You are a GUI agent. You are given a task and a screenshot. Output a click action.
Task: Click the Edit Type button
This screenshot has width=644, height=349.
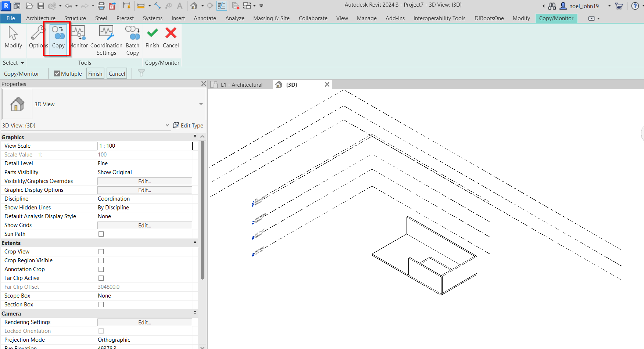(x=188, y=126)
